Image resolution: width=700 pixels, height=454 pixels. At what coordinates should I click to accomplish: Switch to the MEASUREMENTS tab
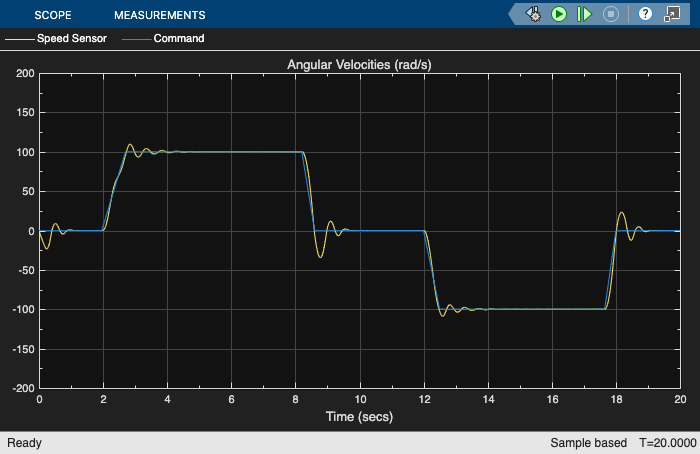159,15
